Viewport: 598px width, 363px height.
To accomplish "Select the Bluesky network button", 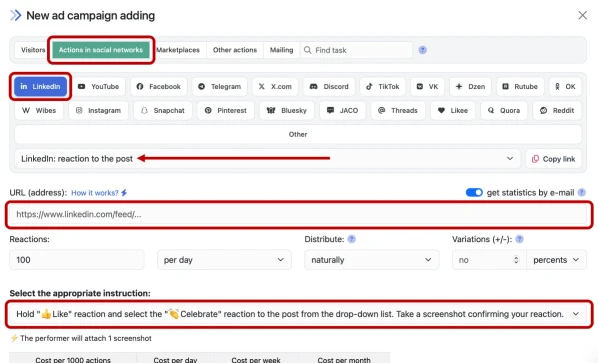I will pyautogui.click(x=287, y=111).
